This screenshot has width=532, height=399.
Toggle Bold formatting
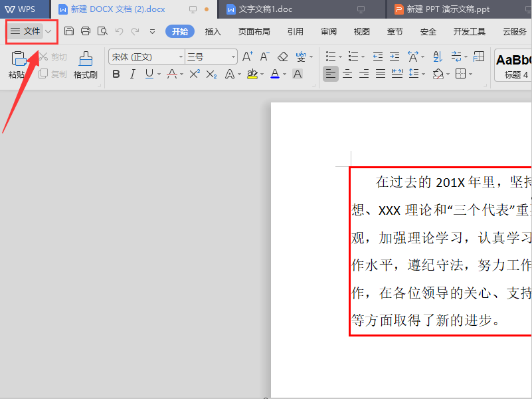pos(116,74)
